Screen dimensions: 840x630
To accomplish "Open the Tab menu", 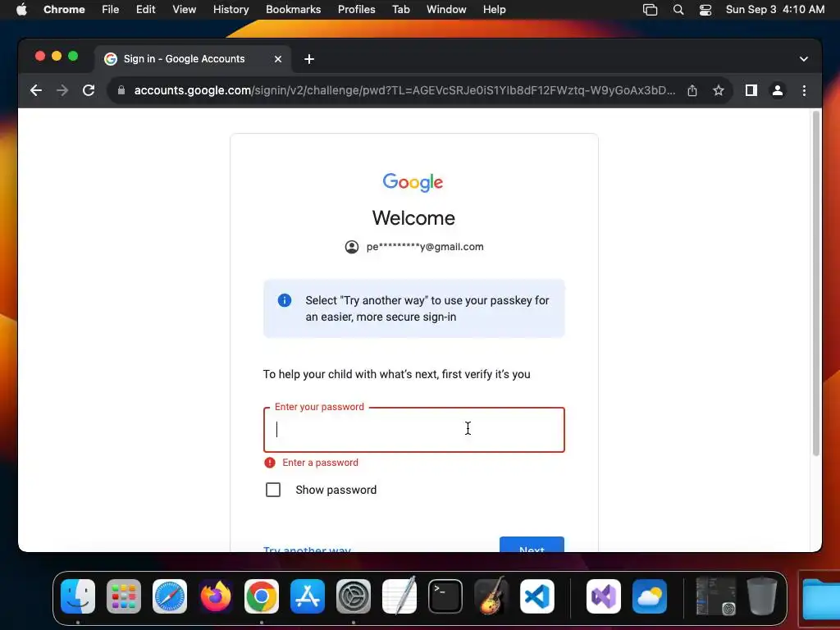I will [x=400, y=10].
